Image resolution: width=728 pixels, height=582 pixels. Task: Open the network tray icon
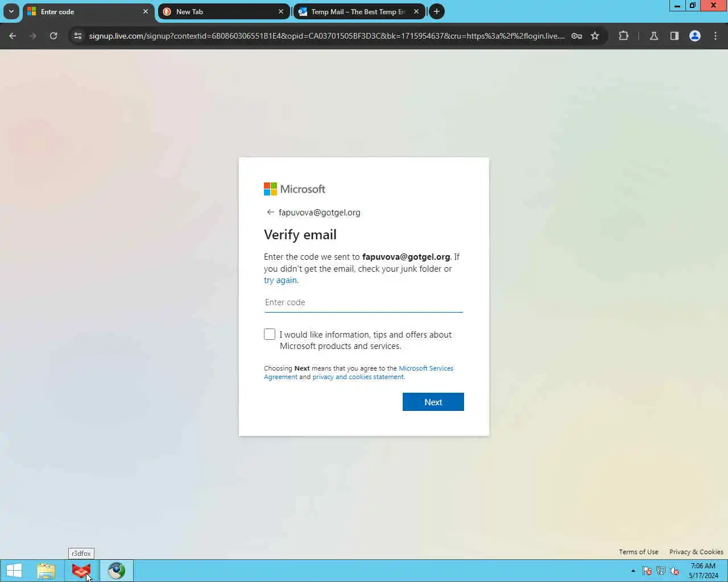(661, 571)
